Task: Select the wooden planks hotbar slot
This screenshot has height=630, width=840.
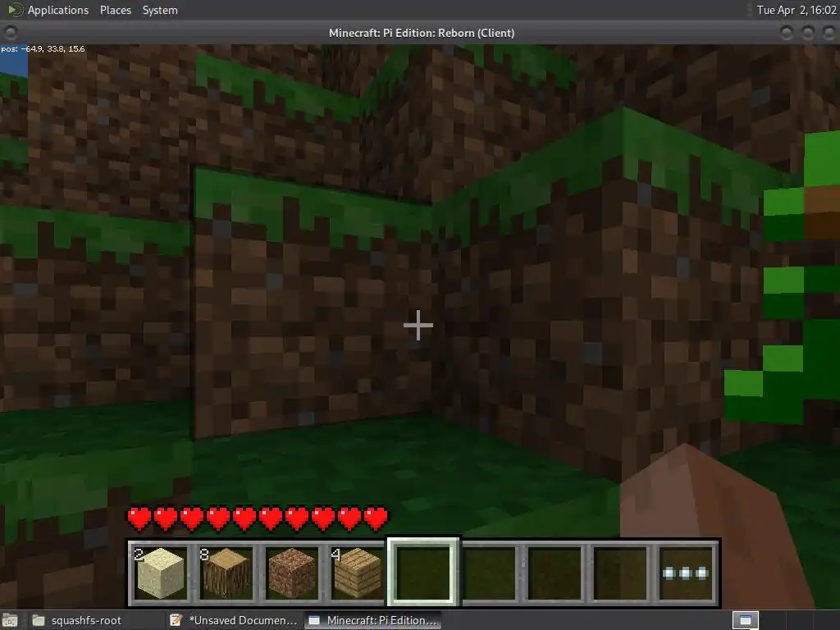Action: coord(357,573)
